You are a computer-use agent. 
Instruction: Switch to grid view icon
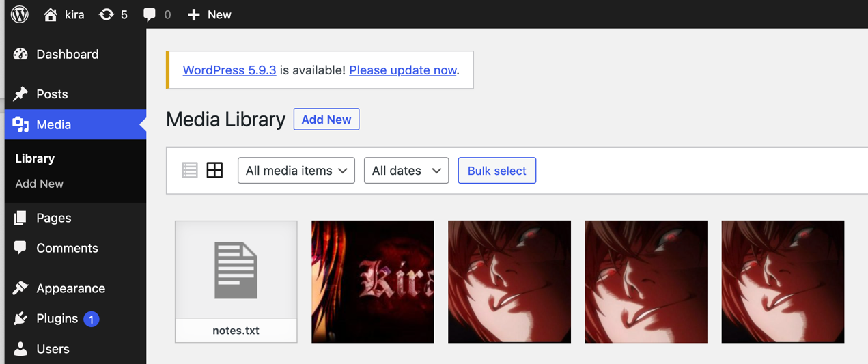[x=214, y=170]
